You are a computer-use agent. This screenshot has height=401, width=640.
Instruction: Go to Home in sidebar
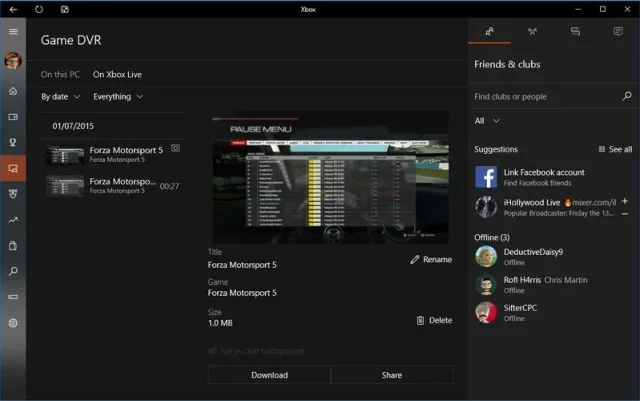click(13, 91)
